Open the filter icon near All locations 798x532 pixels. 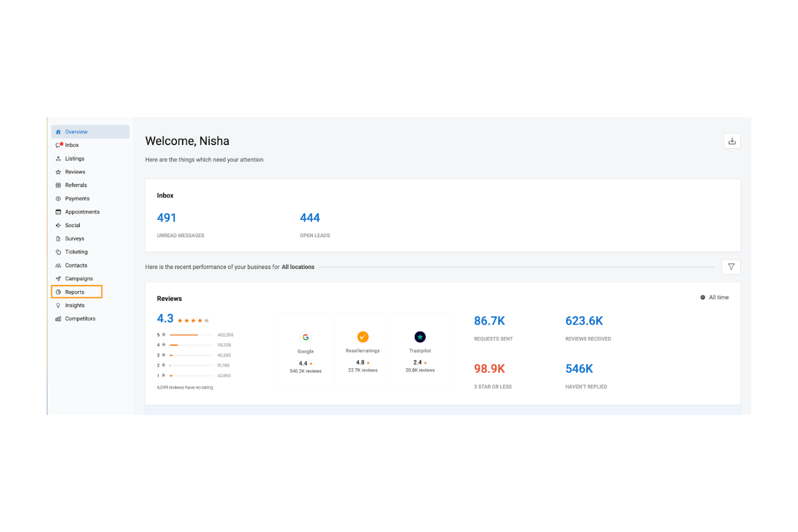coord(731,266)
